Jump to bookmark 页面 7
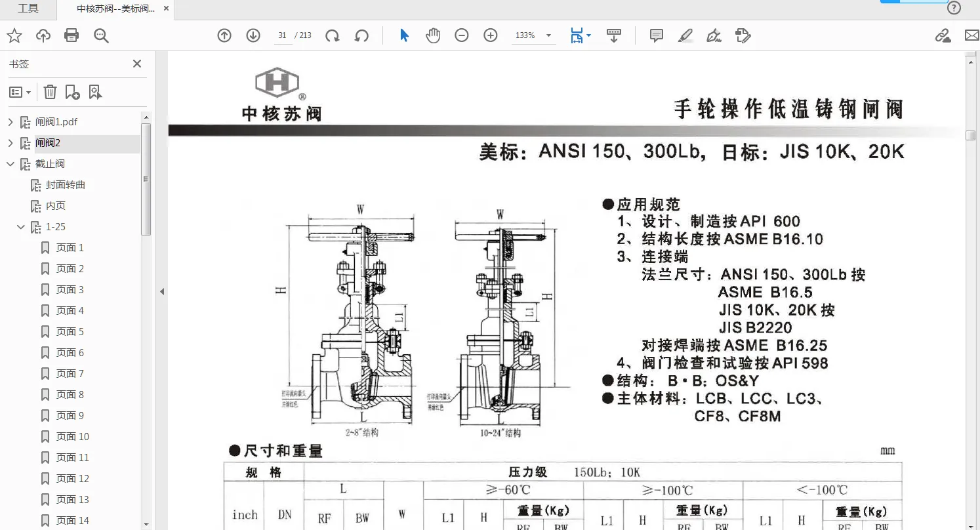980x530 pixels. (x=70, y=374)
